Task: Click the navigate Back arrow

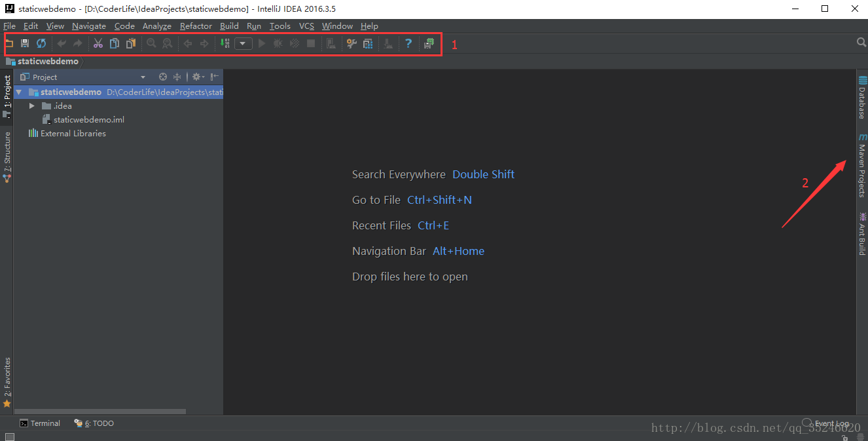Action: tap(188, 43)
